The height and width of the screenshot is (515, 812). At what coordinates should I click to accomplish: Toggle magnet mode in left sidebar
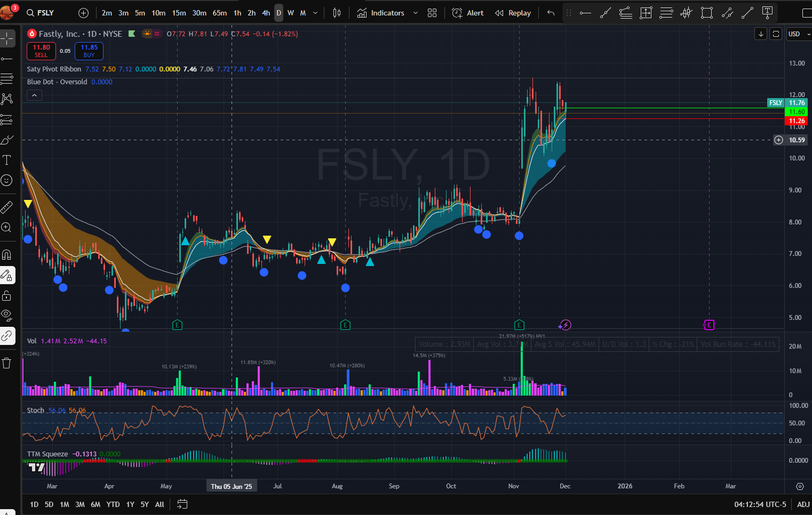(x=7, y=254)
